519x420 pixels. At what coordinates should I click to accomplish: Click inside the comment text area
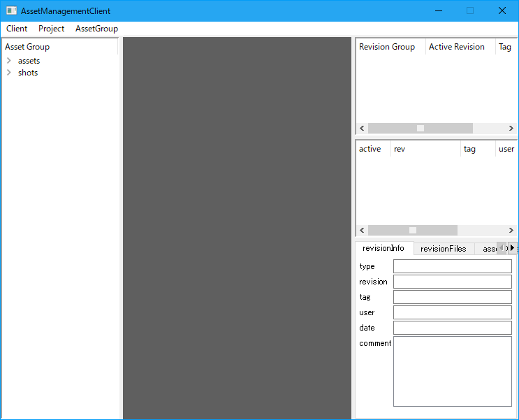[453, 371]
